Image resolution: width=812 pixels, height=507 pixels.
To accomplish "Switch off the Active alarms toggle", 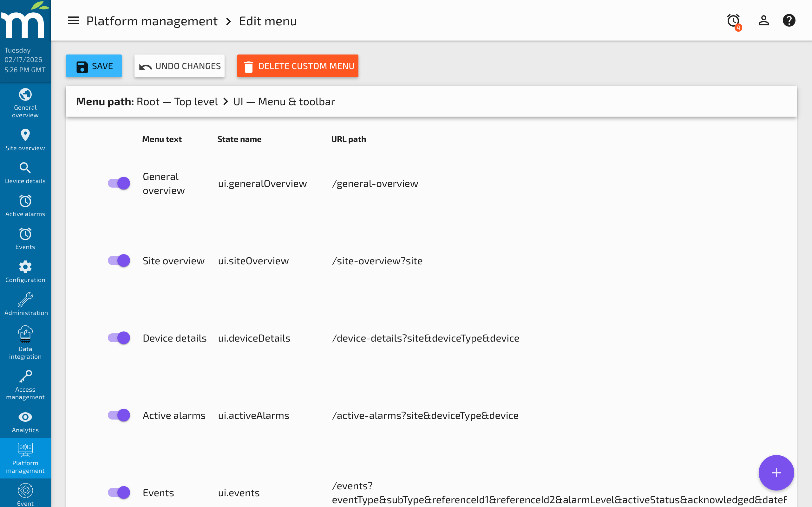I will point(119,415).
